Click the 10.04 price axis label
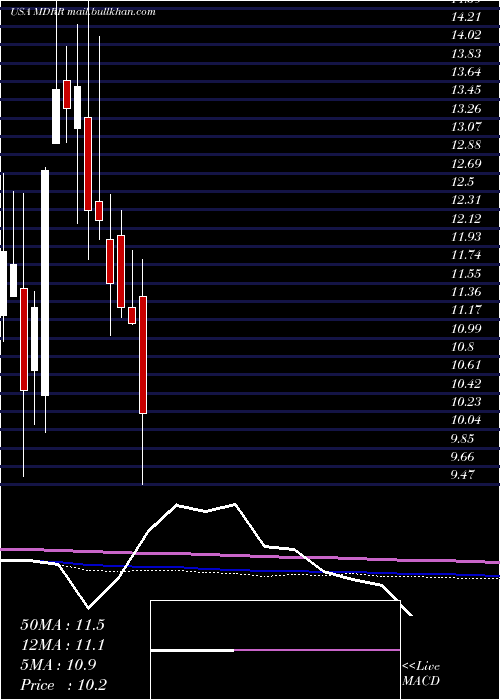This screenshot has width=500, height=700. pos(466,420)
